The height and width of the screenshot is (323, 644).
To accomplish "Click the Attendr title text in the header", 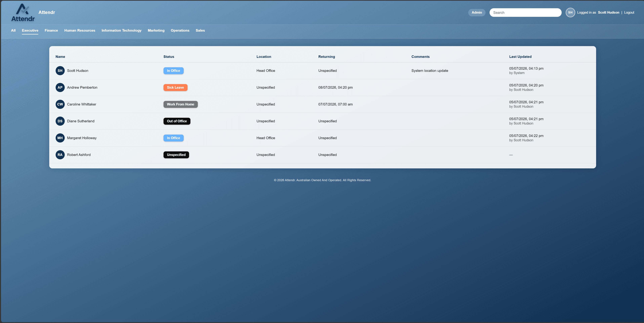I will click(47, 12).
